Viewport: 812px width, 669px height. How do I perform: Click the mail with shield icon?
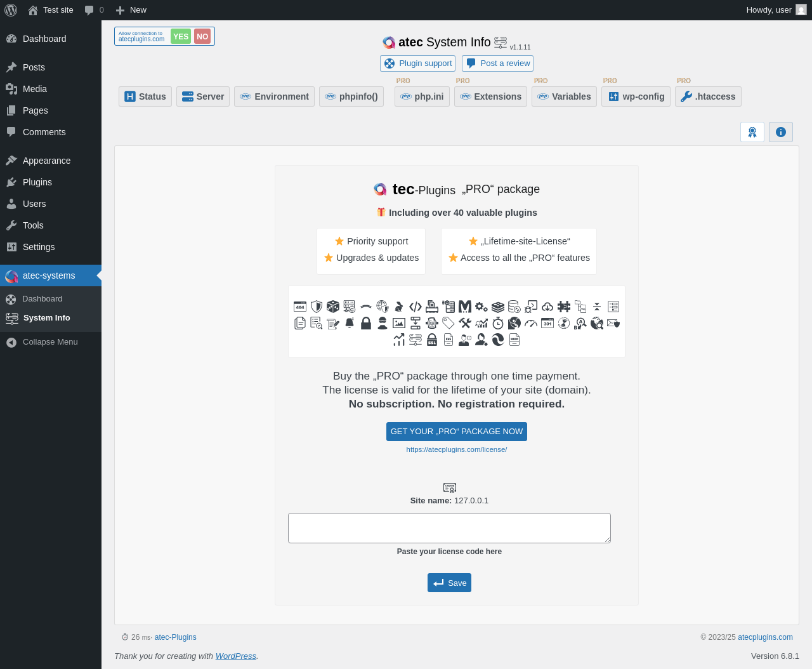coord(613,323)
